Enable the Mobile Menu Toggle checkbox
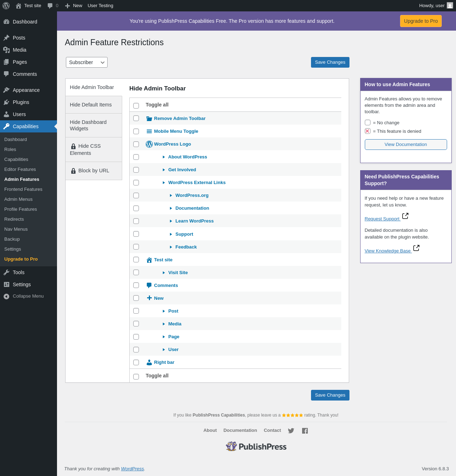The image size is (456, 476). pos(136,131)
